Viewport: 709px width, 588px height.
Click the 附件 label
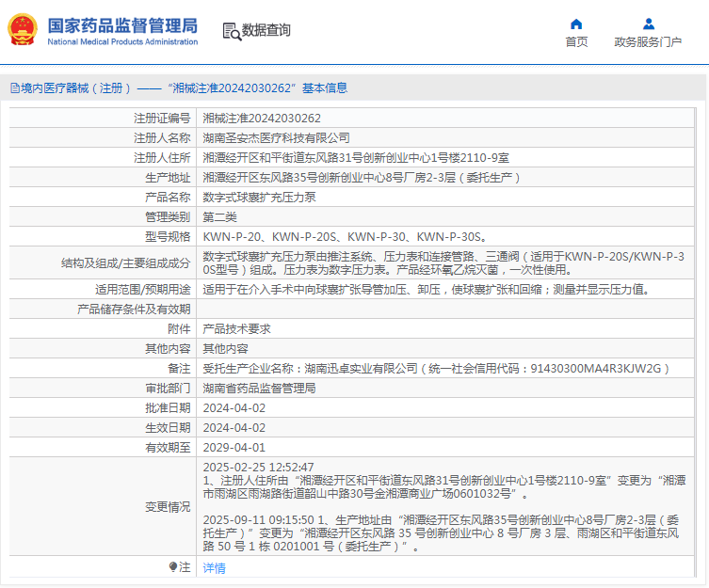point(179,329)
